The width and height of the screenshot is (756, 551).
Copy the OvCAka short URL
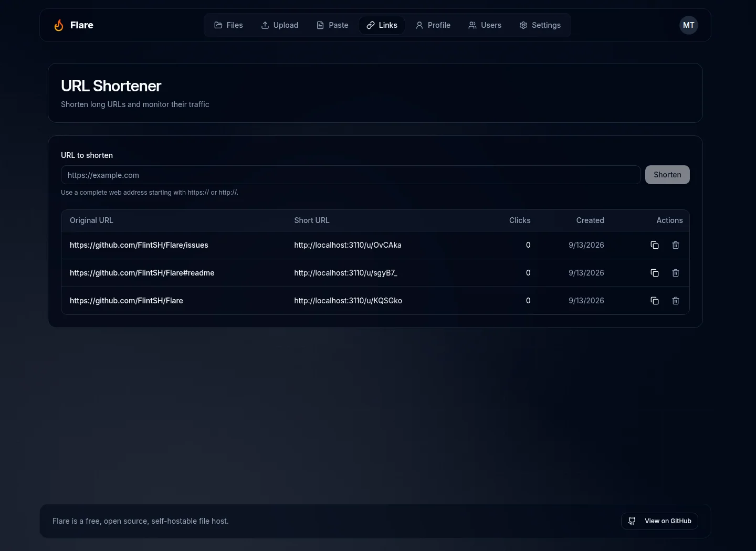click(x=655, y=245)
